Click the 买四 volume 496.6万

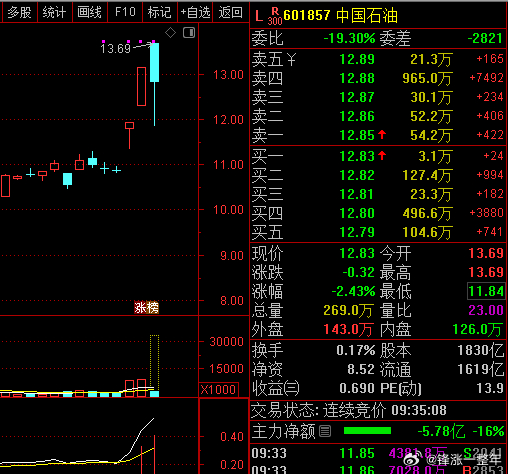pos(427,213)
